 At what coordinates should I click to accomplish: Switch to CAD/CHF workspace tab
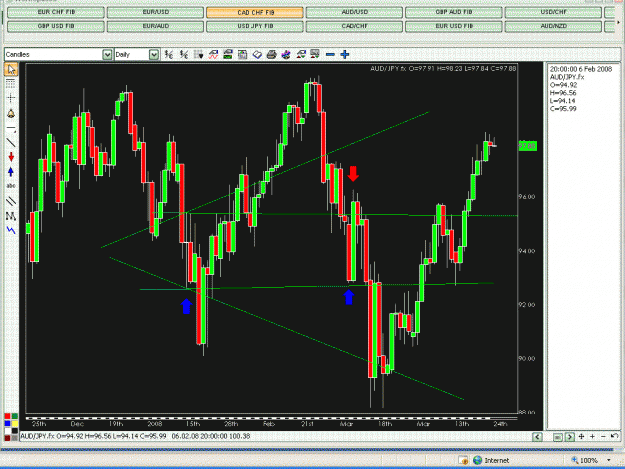coord(354,26)
